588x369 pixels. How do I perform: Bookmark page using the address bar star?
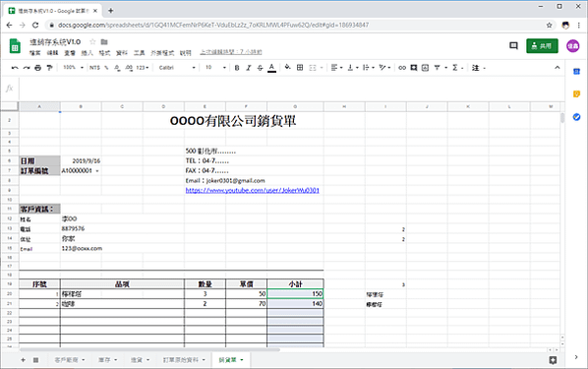[549, 26]
